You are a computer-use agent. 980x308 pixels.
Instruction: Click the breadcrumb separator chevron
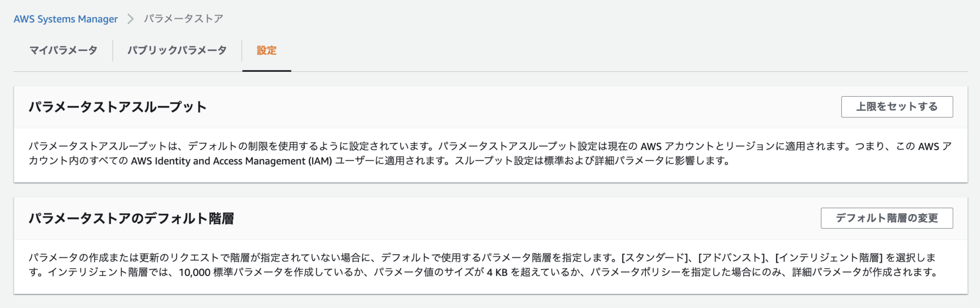point(129,19)
